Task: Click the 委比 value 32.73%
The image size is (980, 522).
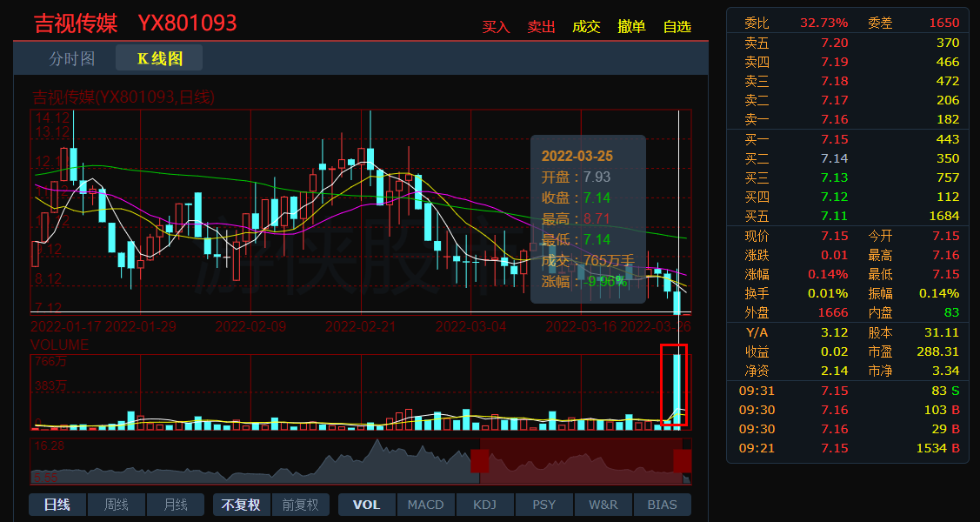Action: [x=823, y=23]
